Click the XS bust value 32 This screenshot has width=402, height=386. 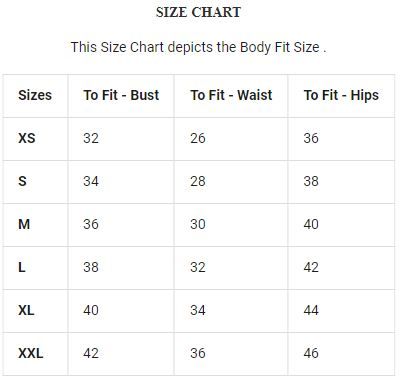tap(91, 138)
